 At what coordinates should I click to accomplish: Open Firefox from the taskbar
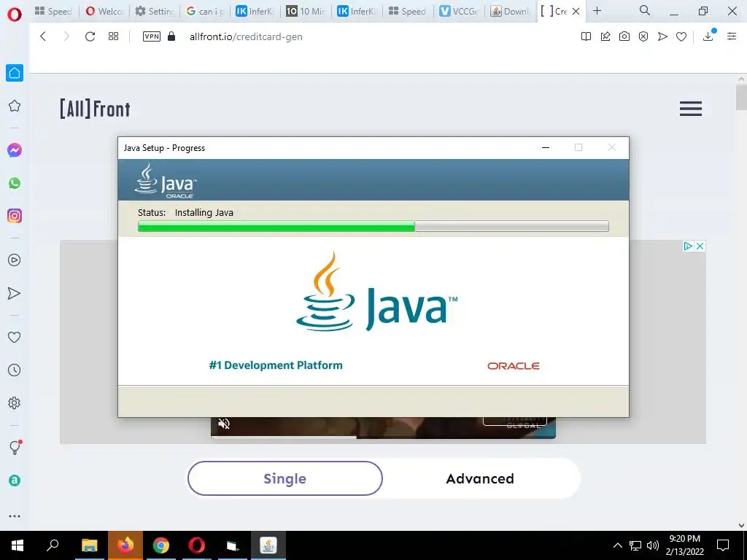coord(125,545)
